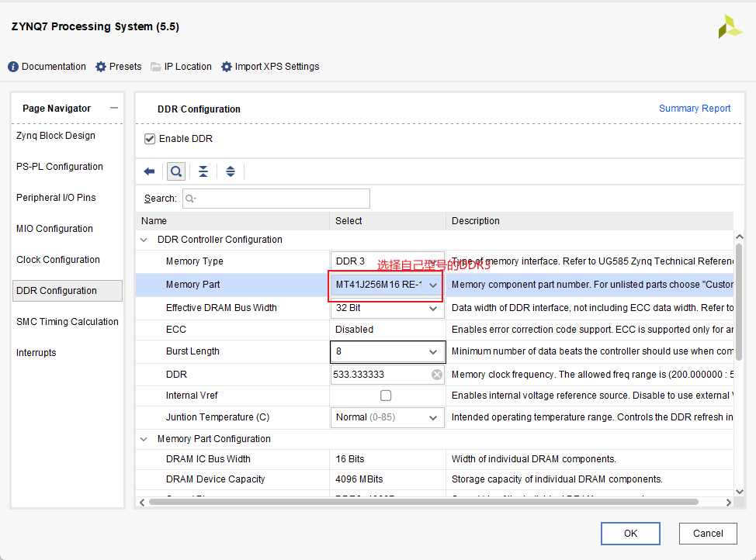Go to Interrupts page
Viewport: 756px width, 560px height.
36,353
